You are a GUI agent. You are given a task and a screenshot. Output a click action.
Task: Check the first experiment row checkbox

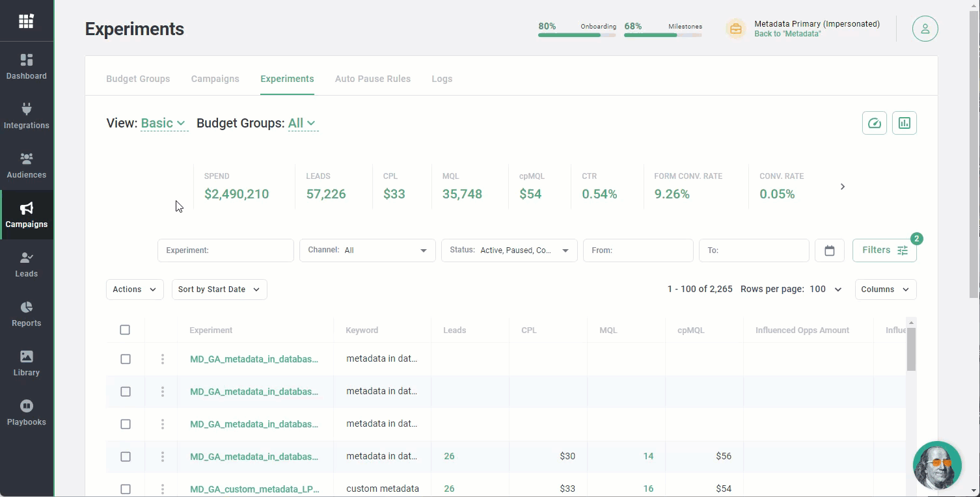point(126,359)
